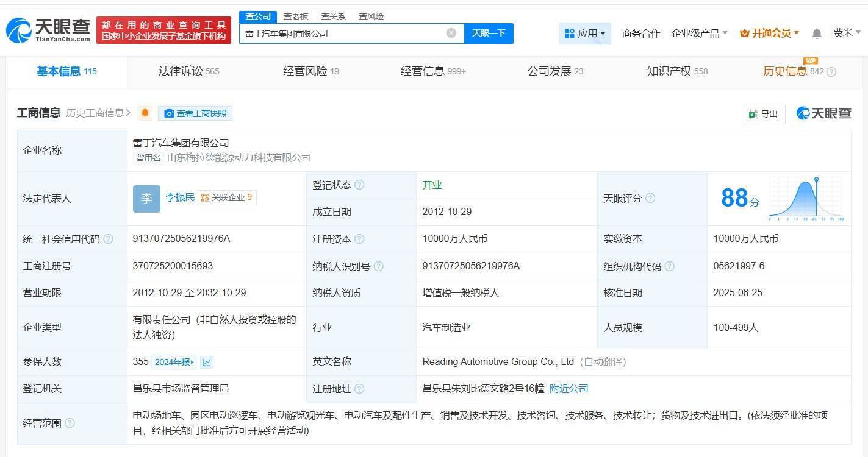
Task: Click the help icon beside 统一社会信用代码
Action: coord(108,239)
